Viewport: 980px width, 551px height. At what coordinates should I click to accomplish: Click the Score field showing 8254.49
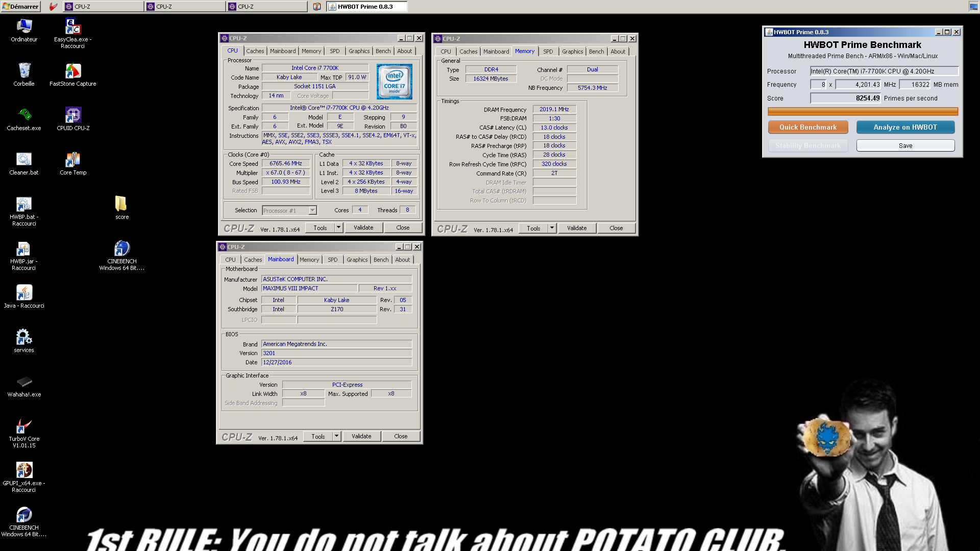(846, 98)
